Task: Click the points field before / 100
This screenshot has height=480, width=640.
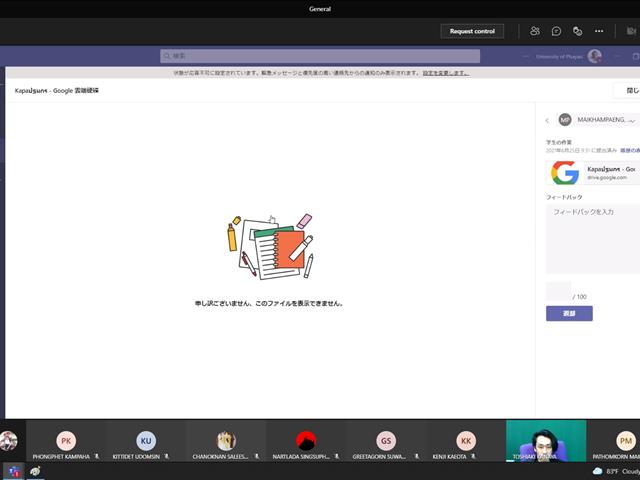Action: click(558, 291)
